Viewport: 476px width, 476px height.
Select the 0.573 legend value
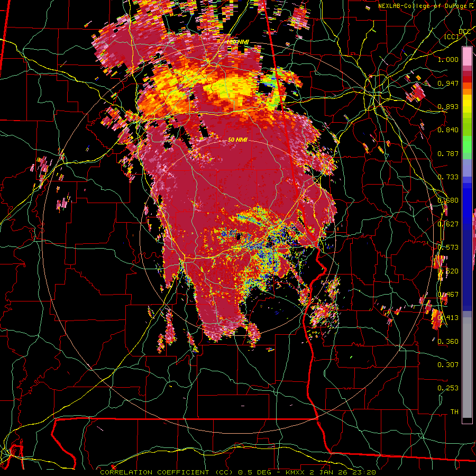tap(448, 248)
